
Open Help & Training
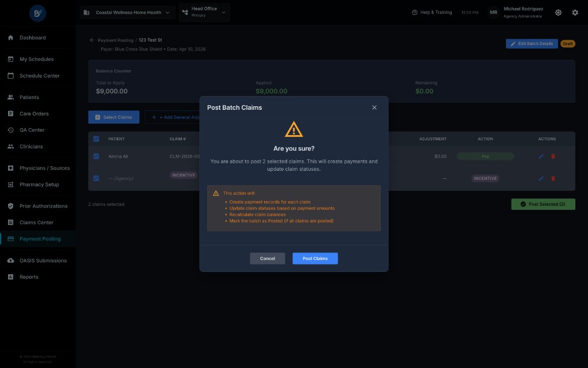(432, 13)
